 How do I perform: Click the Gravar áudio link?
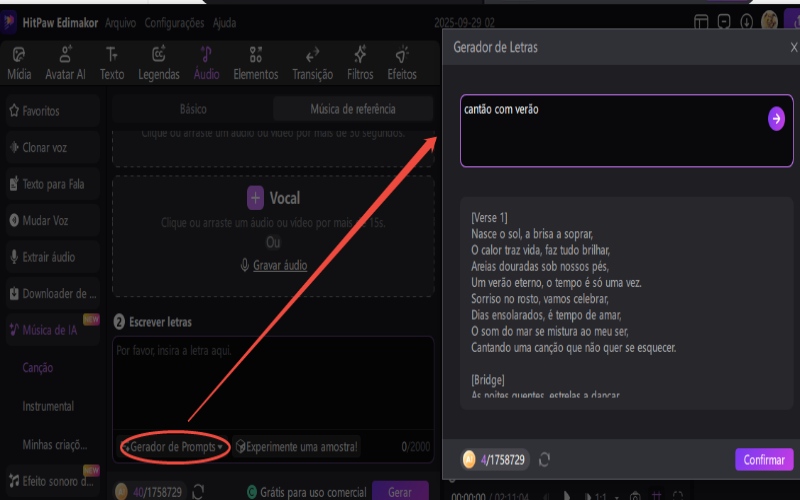280,265
